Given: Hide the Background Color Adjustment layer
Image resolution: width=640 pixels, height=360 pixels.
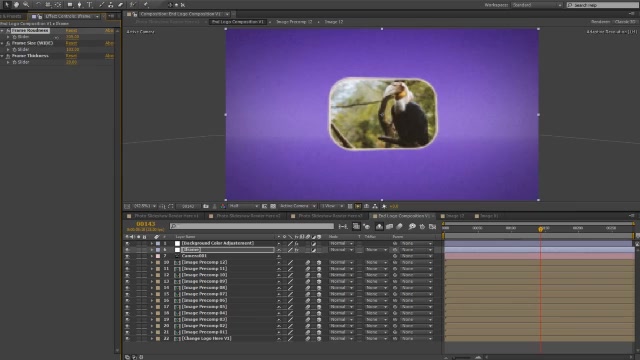Looking at the screenshot, I should 127,243.
